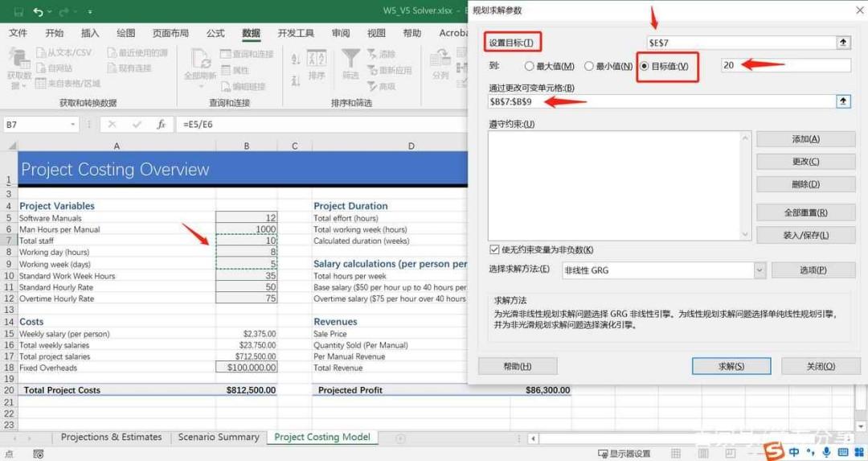Click 来自表格/区域 icon
The width and height of the screenshot is (868, 461).
pos(40,84)
